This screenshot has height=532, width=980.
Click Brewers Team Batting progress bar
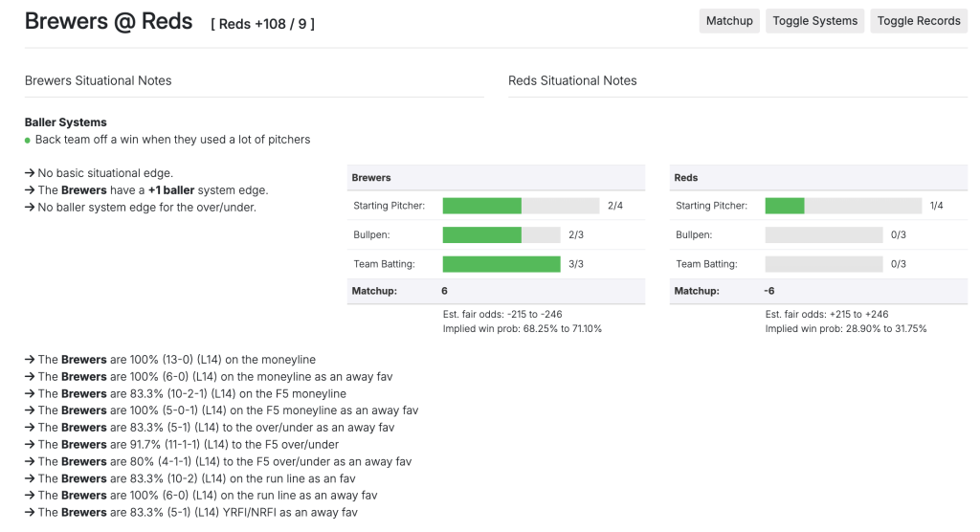501,264
